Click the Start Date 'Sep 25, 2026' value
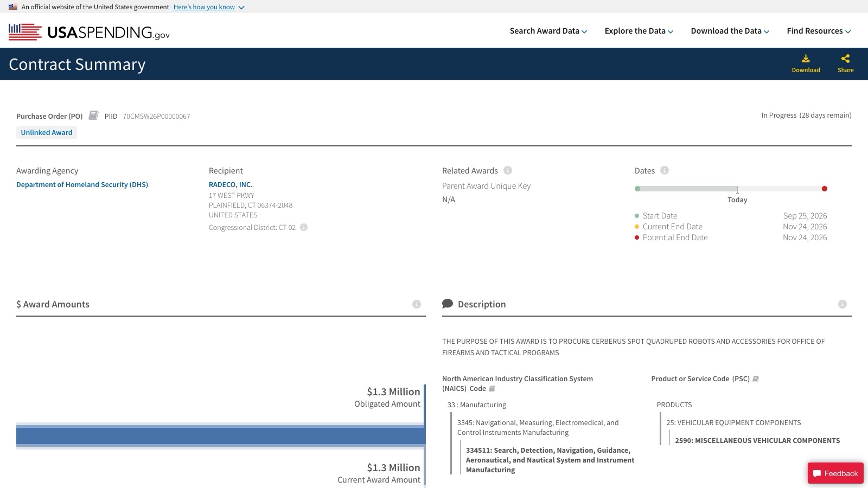 click(x=805, y=216)
